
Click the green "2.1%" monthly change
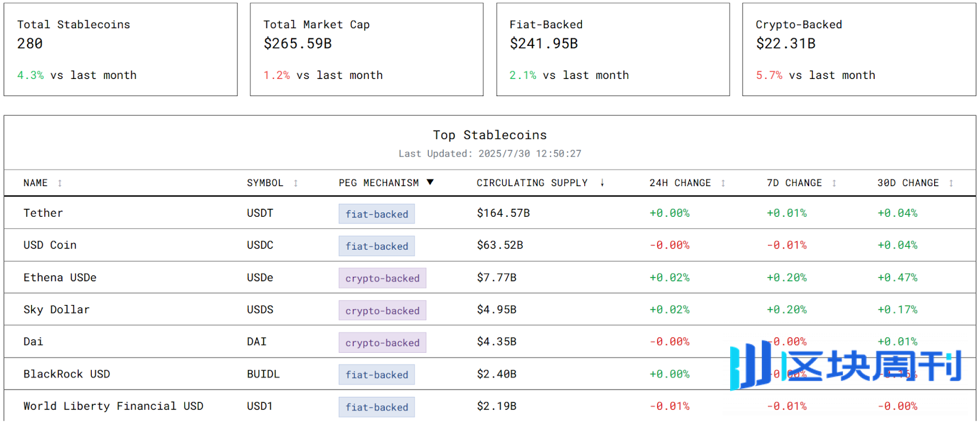point(523,75)
